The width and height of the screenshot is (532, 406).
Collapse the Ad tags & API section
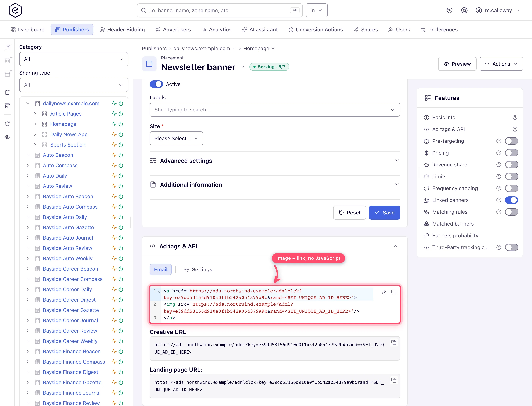click(x=395, y=246)
